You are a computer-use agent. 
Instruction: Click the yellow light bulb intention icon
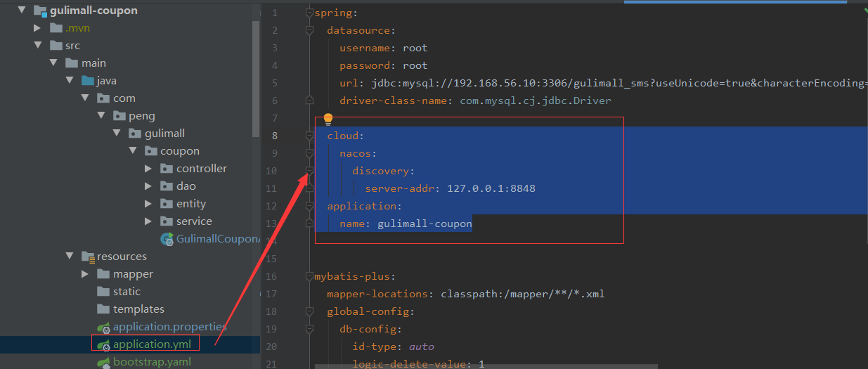click(x=328, y=119)
